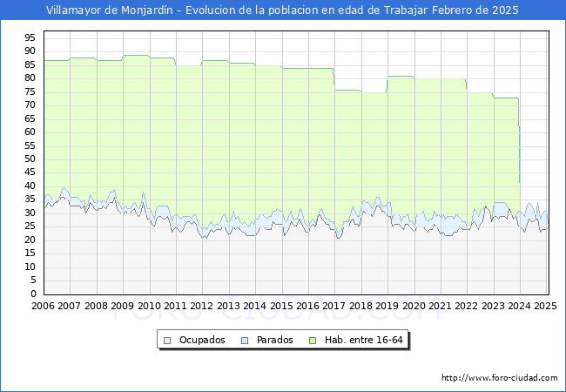Viewport: 566px width, 392px height.
Task: Click the 55 y-axis value
Action: click(30, 145)
